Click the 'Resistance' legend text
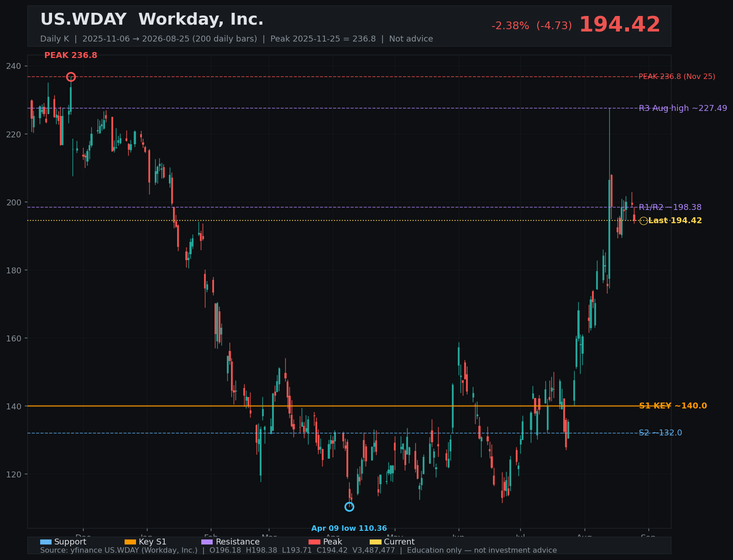This screenshot has width=733, height=560. (238, 542)
